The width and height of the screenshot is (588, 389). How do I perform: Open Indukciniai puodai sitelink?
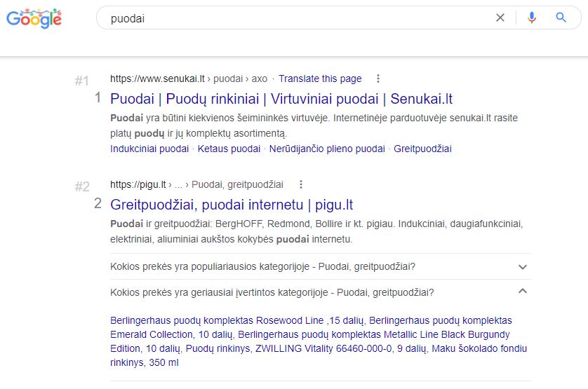click(x=149, y=149)
